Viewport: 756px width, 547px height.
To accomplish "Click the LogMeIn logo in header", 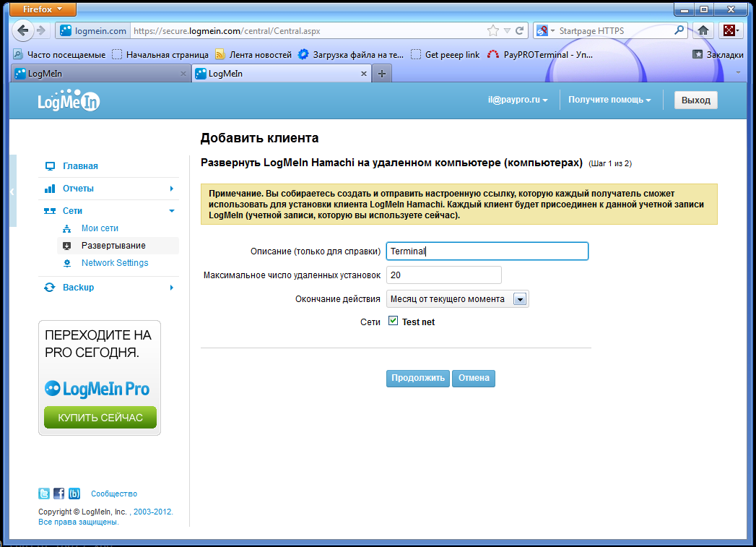I will coord(69,101).
